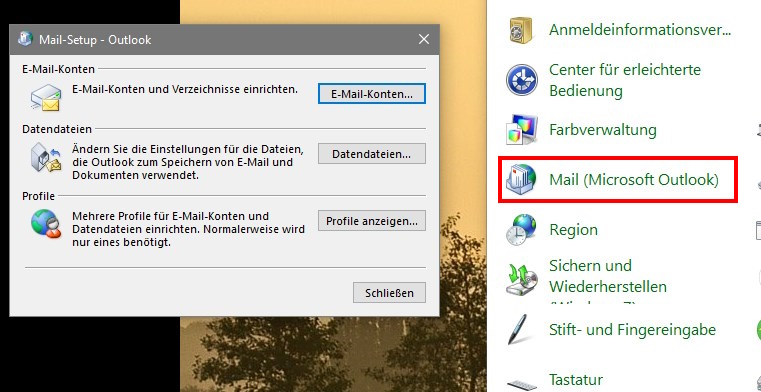This screenshot has width=761, height=392.
Task: Click the 'Datendateien' section heading
Action: (x=57, y=130)
